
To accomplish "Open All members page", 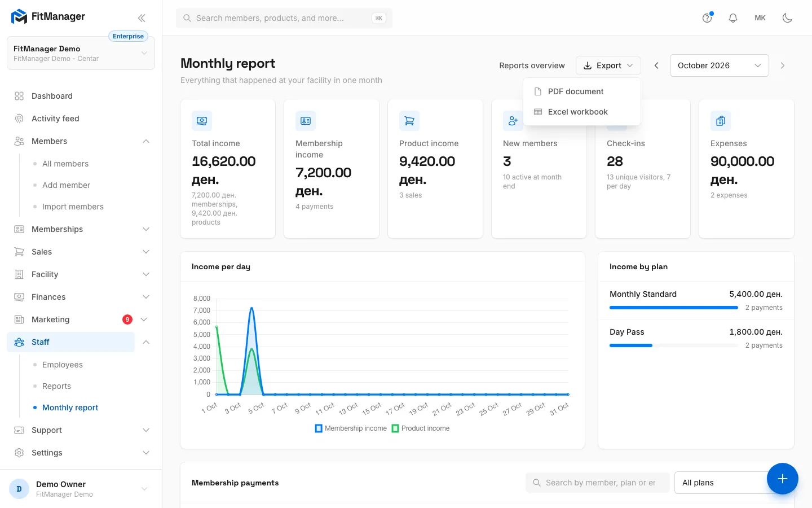I will (x=65, y=164).
